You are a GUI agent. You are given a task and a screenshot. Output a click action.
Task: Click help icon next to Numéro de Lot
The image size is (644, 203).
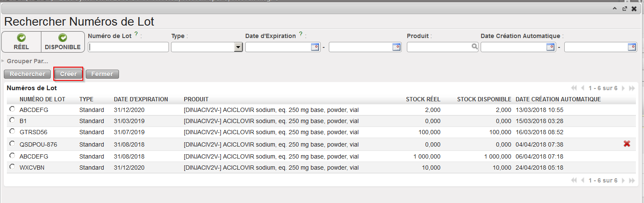coord(136,35)
